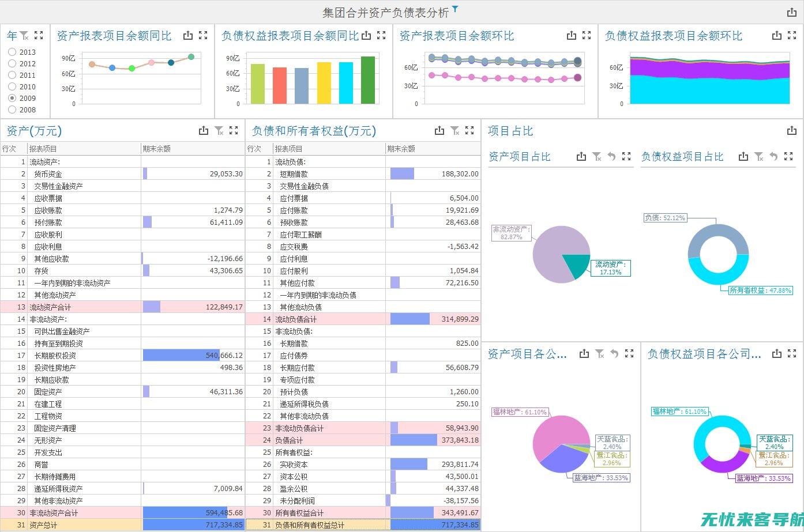Click the 所有者权益: 47.88% donut label

pos(760,290)
